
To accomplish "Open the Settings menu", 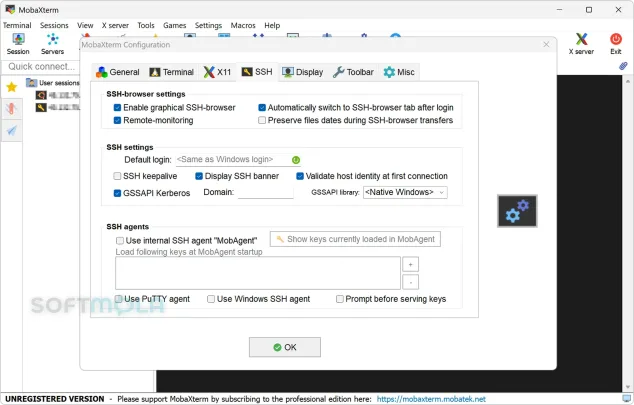I will tap(208, 25).
